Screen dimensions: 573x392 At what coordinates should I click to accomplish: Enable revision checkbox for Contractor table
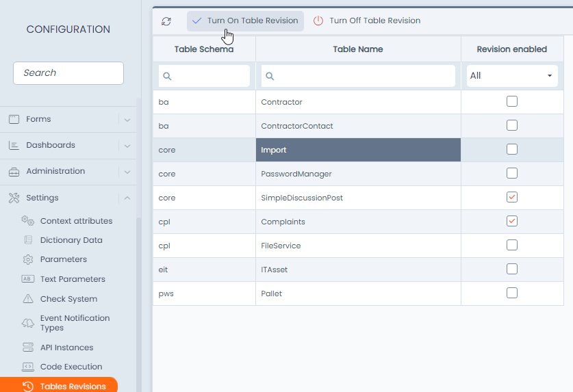coord(511,102)
